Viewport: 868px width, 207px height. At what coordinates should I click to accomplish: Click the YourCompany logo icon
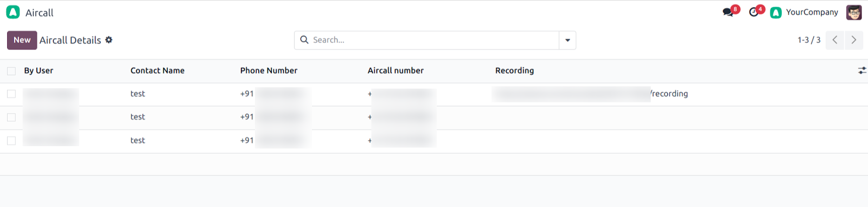pyautogui.click(x=776, y=12)
